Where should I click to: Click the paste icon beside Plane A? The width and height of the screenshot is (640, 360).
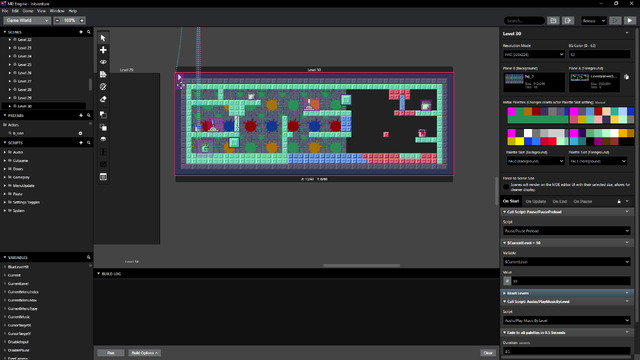(627, 77)
